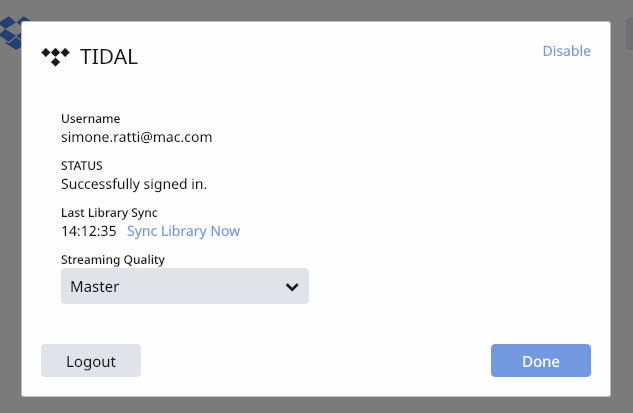This screenshot has width=633, height=413.
Task: Click the Last Library Sync label
Action: (109, 213)
